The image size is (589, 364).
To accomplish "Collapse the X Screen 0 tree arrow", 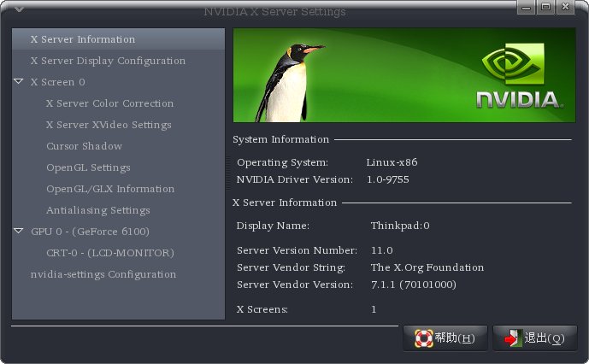I will point(19,81).
